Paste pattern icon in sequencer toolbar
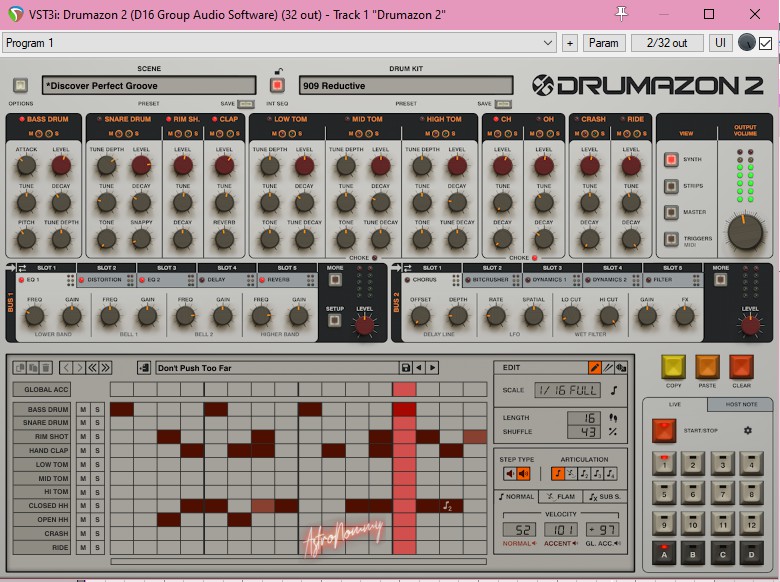The width and height of the screenshot is (780, 582). pos(33,368)
